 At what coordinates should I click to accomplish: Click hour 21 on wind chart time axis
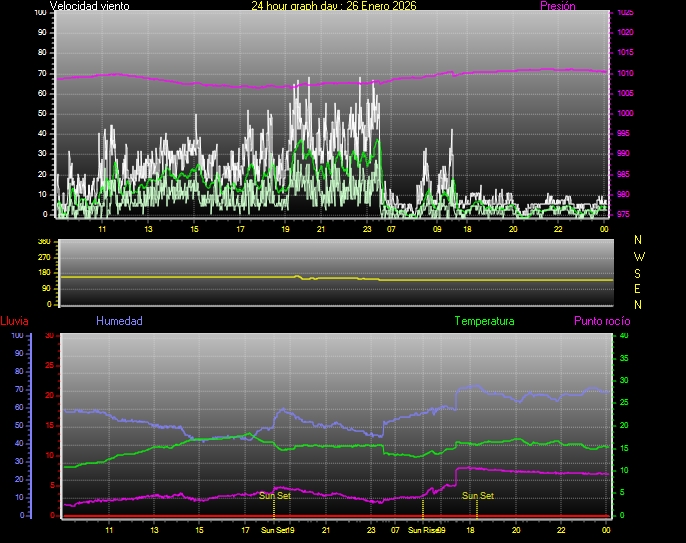321,229
